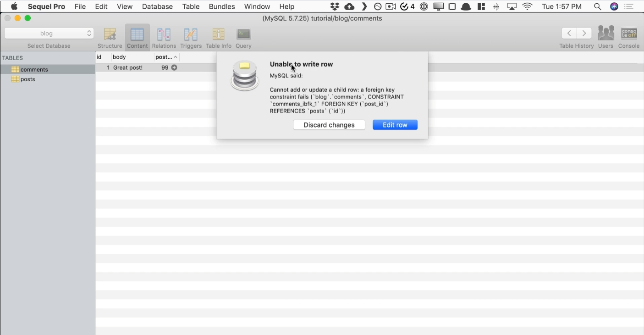Image resolution: width=644 pixels, height=335 pixels.
Task: Show the Table Info view
Action: pyautogui.click(x=219, y=37)
